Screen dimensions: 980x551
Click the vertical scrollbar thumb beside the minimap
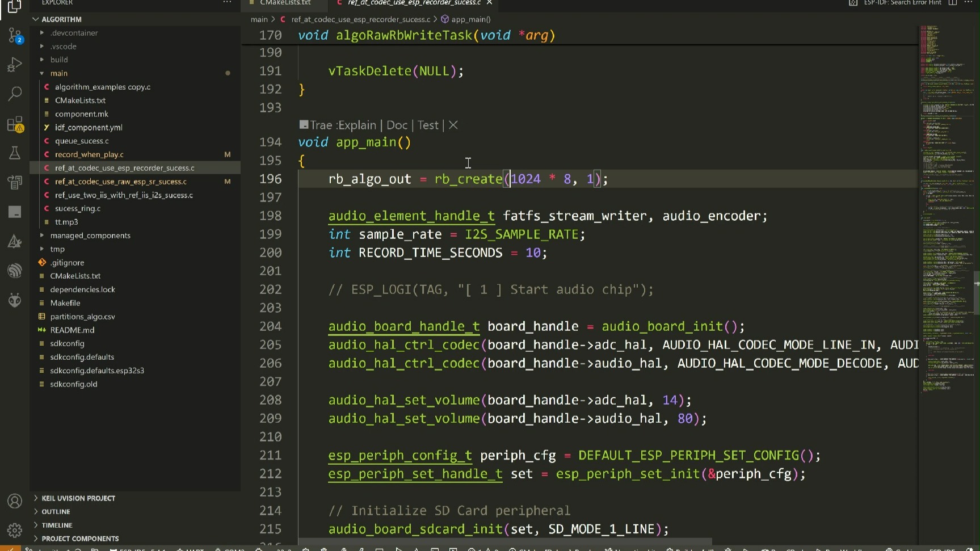977,293
